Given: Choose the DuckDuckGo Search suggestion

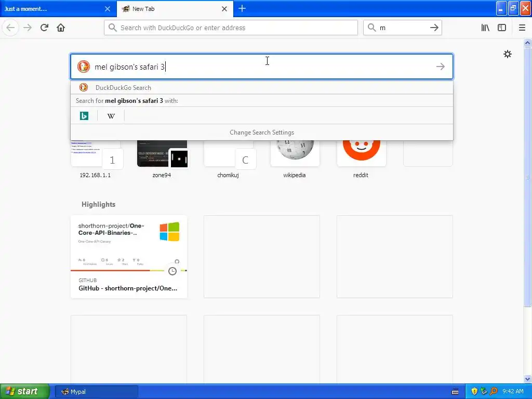Looking at the screenshot, I should [x=262, y=87].
